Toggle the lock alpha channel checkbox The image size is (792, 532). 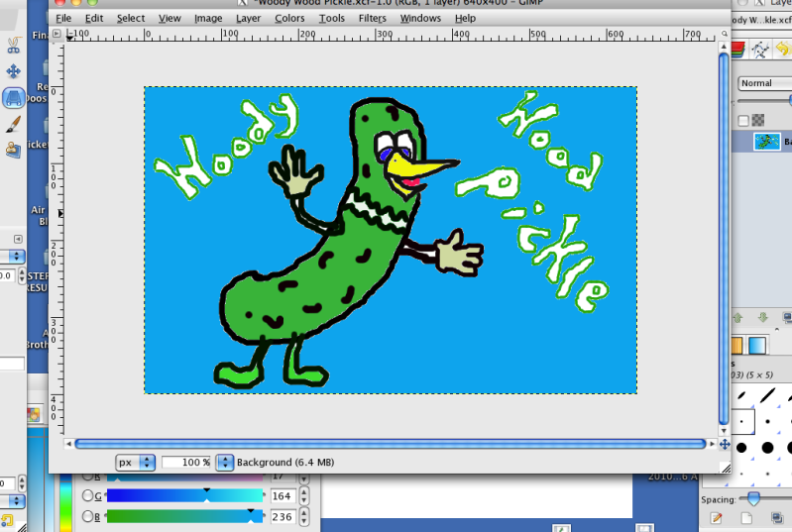tap(741, 121)
